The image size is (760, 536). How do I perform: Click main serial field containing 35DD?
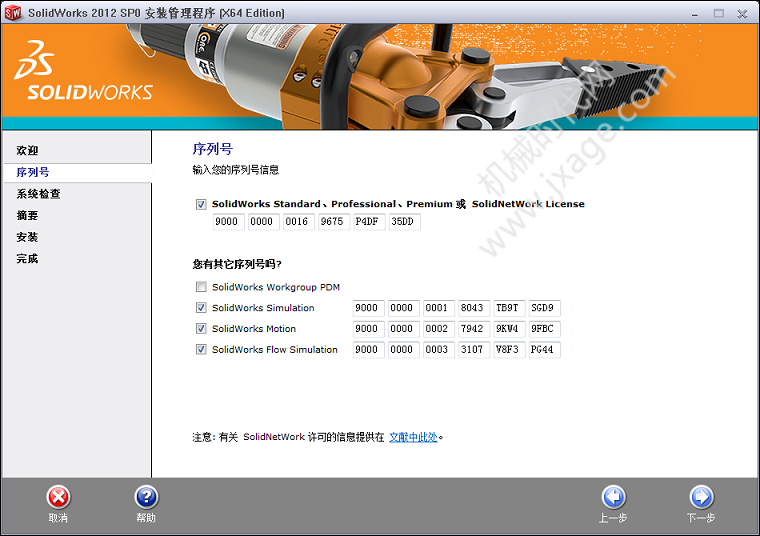coord(405,221)
